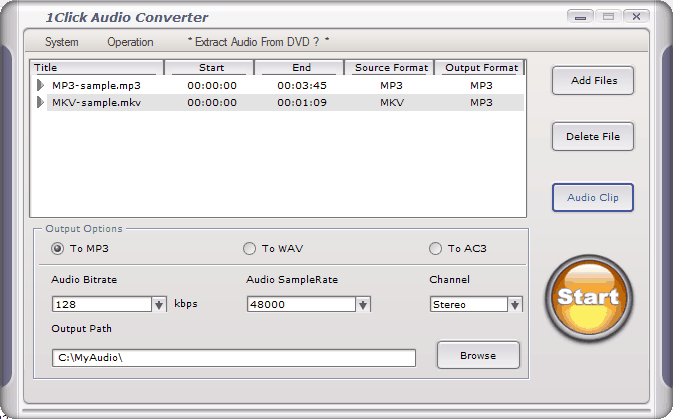
Task: Select the MKV-sample.mkv file name
Action: click(x=96, y=103)
